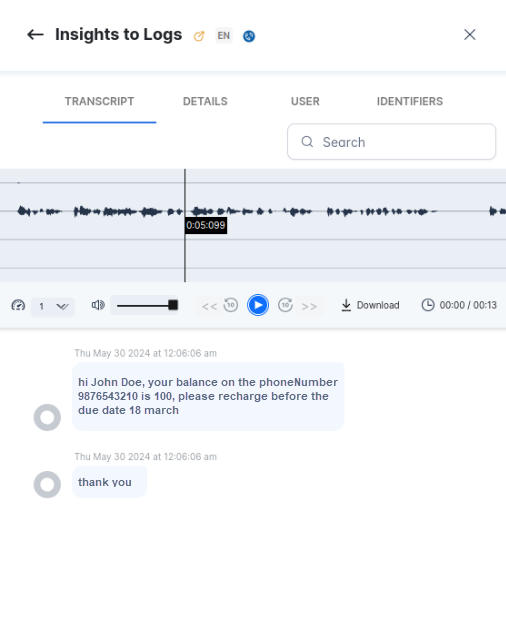
Task: Click the balance message starting 'hi John Doe'
Action: click(208, 396)
